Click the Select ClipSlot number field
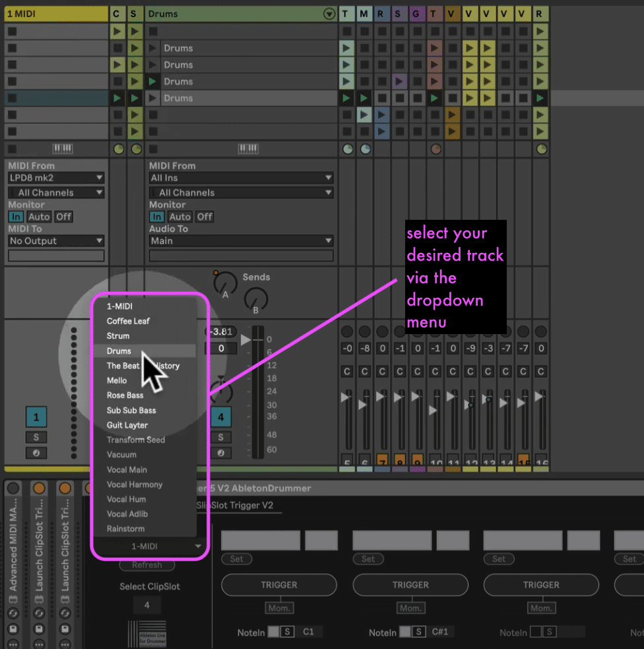 (146, 605)
